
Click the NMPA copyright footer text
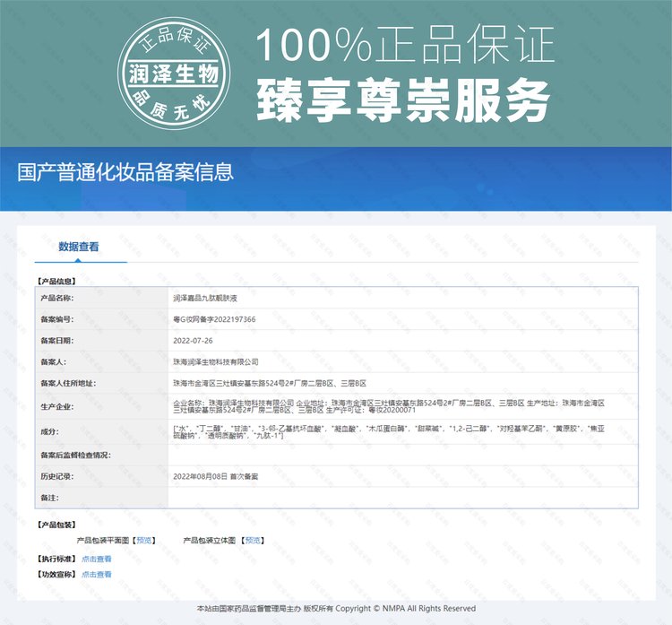click(336, 609)
